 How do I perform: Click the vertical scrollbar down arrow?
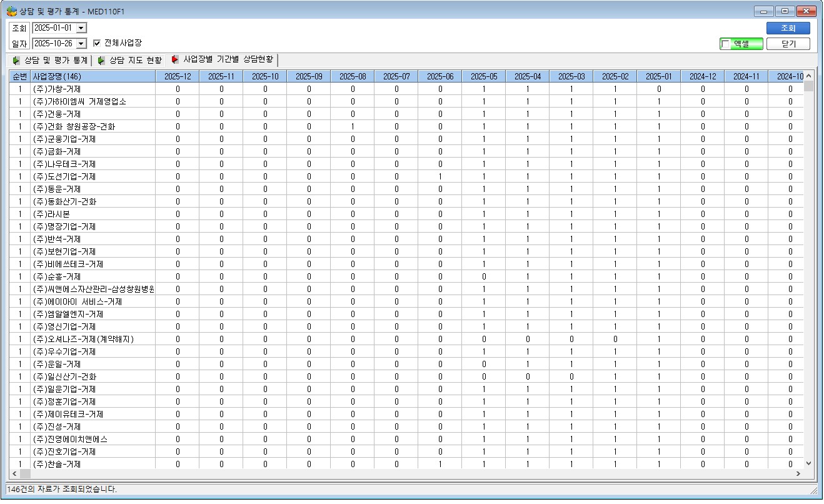808,463
